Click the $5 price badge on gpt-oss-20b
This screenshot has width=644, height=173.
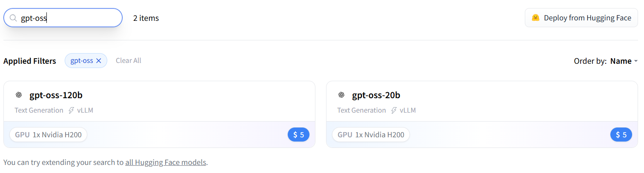pyautogui.click(x=621, y=135)
